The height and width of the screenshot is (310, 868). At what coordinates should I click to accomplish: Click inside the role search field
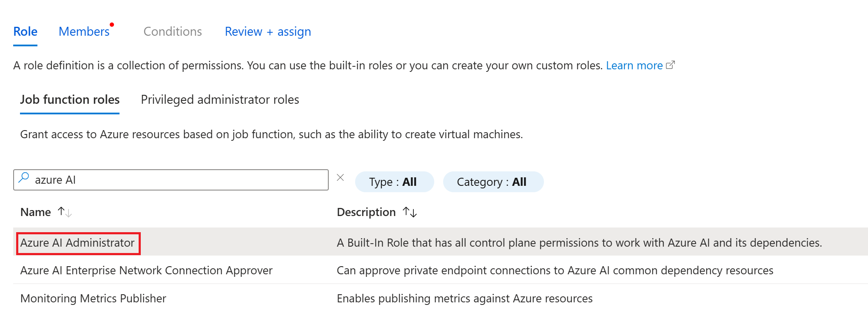[179, 180]
